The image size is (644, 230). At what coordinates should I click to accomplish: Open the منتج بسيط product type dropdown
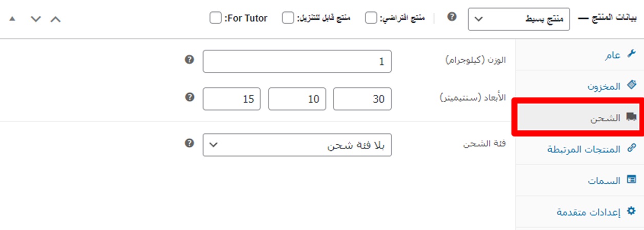pos(518,19)
